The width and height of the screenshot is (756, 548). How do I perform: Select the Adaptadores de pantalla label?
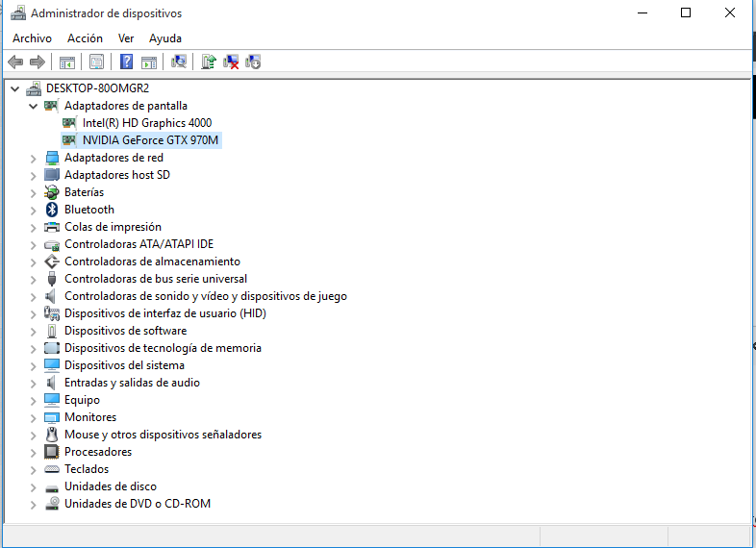(x=126, y=106)
